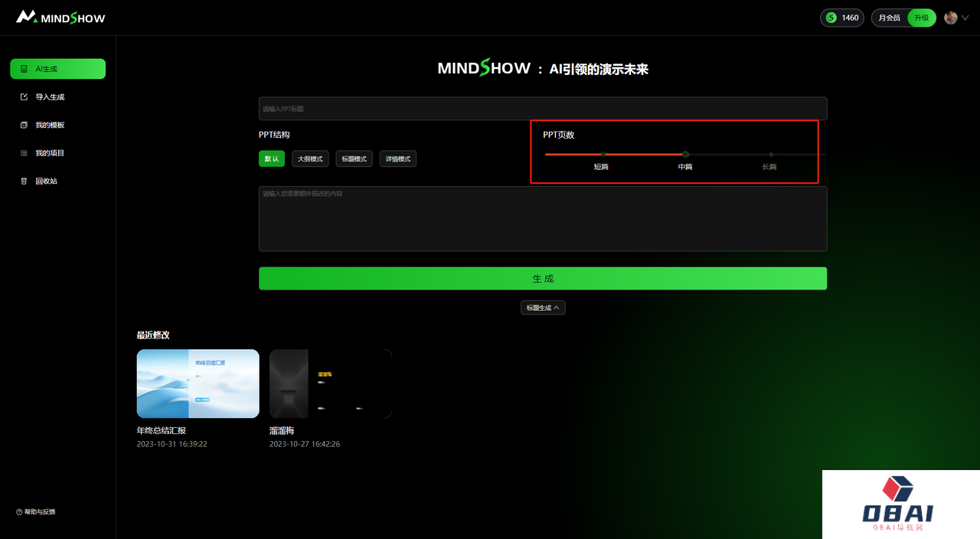Click the 升级 upgrade button
Image resolution: width=980 pixels, height=539 pixels.
click(x=922, y=17)
